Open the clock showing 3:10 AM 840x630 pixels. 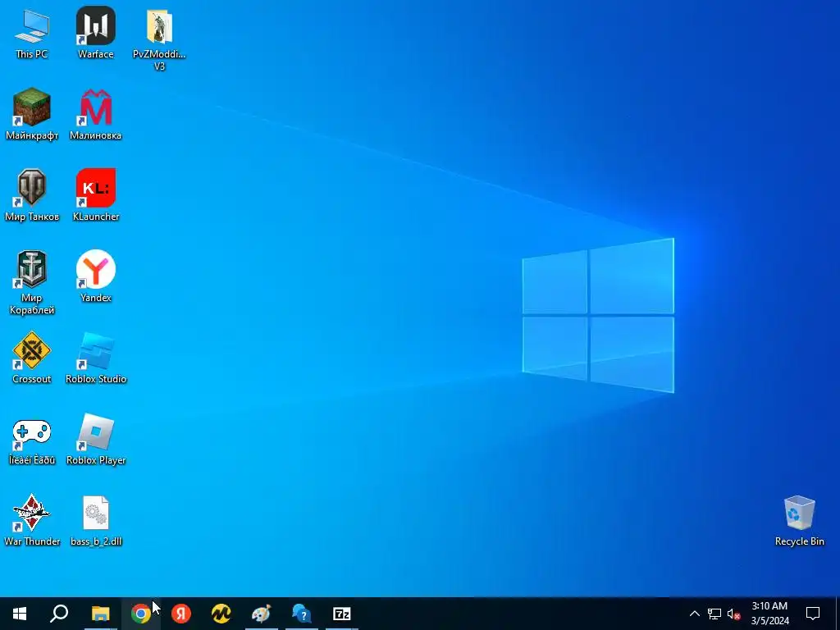(769, 614)
